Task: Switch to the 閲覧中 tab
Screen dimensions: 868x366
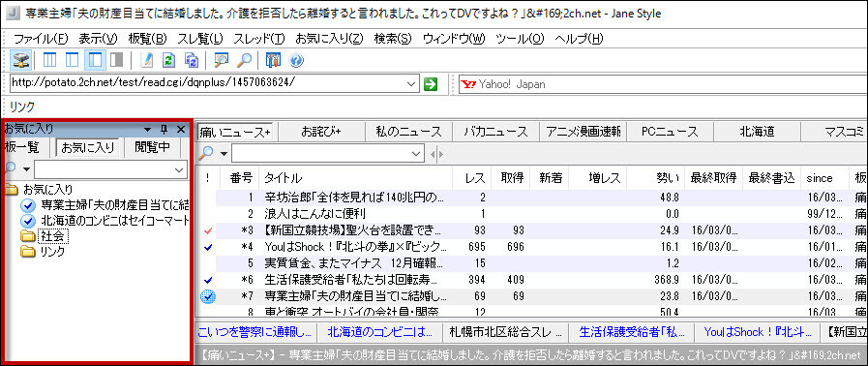Action: (152, 147)
